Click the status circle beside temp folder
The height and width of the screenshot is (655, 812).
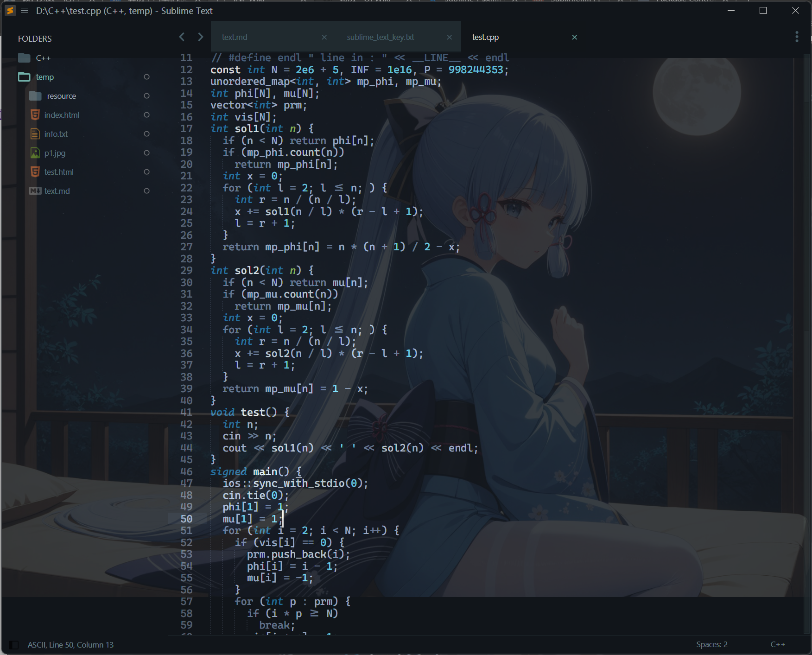[146, 76]
